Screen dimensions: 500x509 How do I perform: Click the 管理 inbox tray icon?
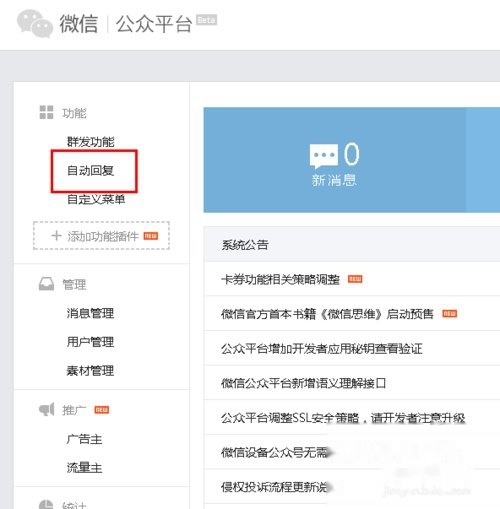pos(46,284)
